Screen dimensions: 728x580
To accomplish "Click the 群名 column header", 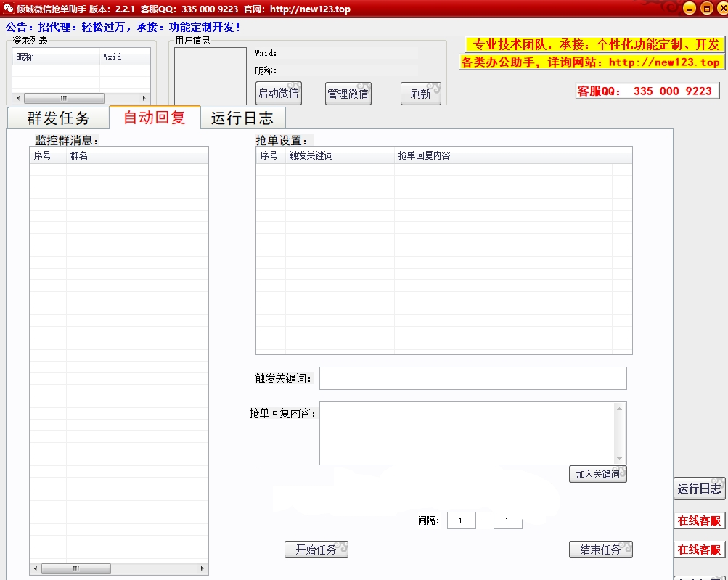I will tap(137, 155).
